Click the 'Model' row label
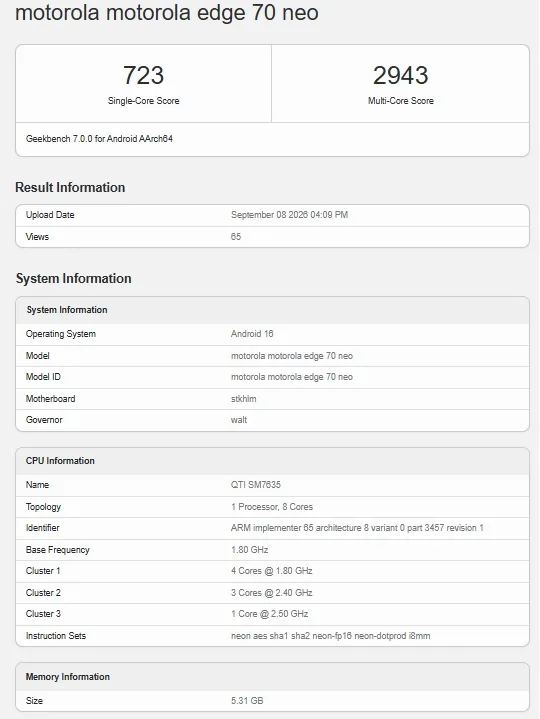This screenshot has width=540, height=719. point(38,356)
